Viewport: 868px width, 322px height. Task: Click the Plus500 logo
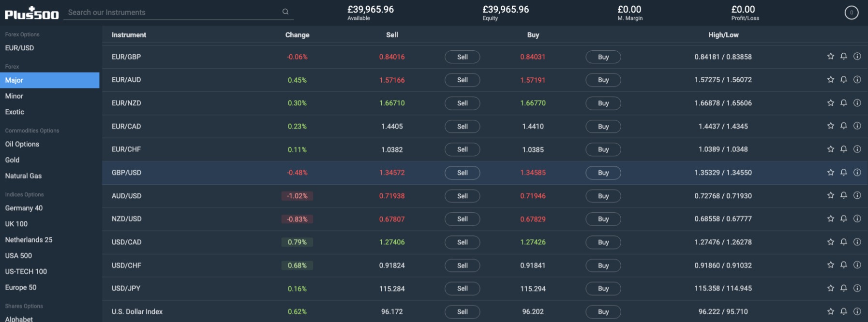tap(32, 13)
